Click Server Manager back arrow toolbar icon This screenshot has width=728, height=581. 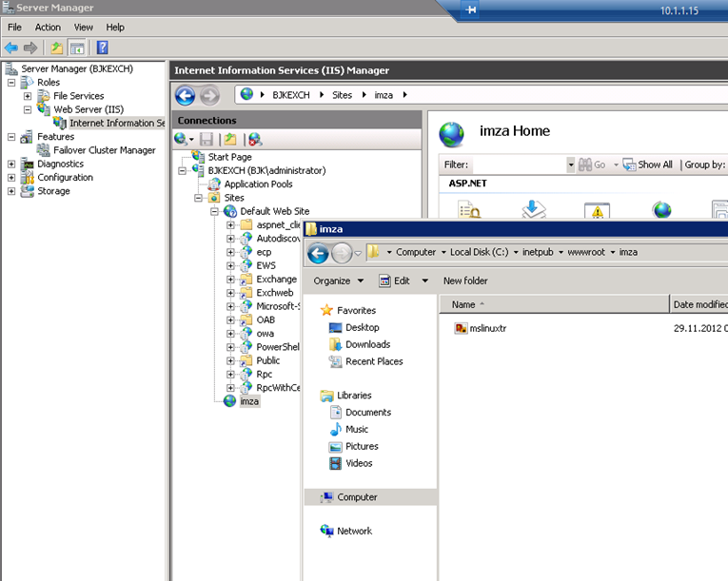pos(11,48)
